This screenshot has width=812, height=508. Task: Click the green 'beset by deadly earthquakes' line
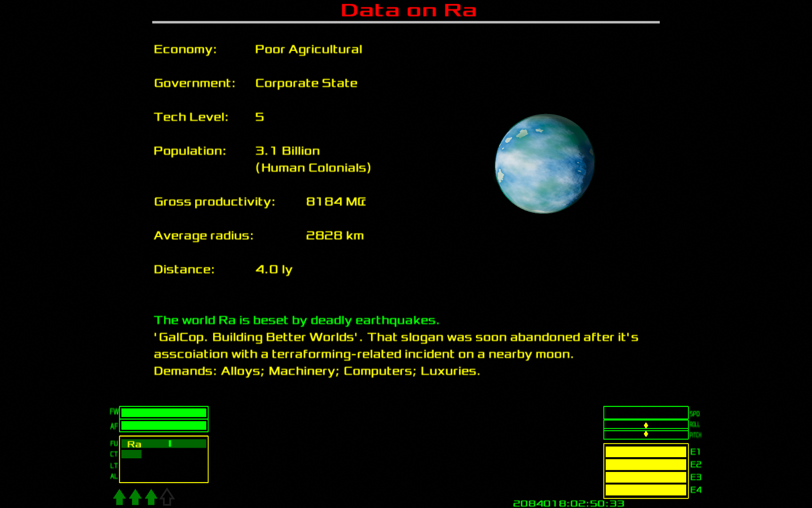point(296,321)
